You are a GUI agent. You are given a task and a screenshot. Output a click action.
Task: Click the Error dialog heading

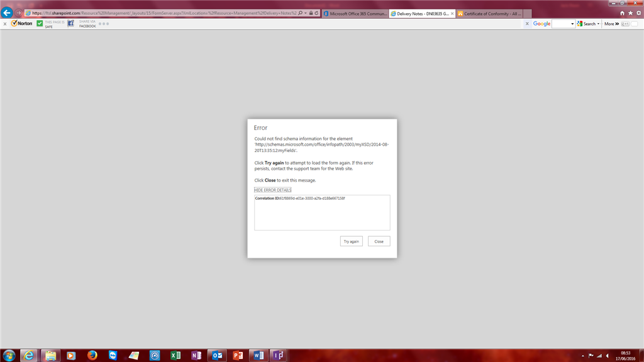coord(260,128)
